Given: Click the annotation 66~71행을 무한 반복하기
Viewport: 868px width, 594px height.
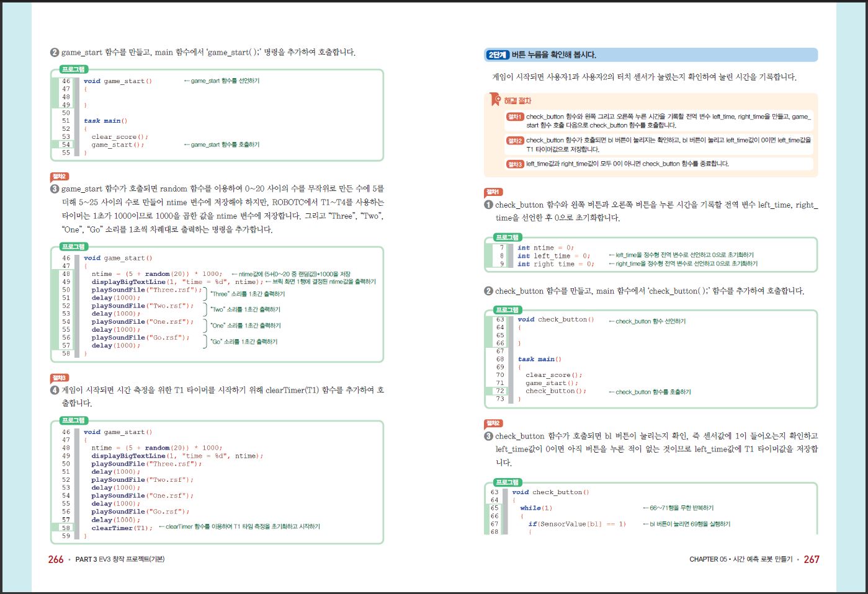Looking at the screenshot, I should (678, 508).
